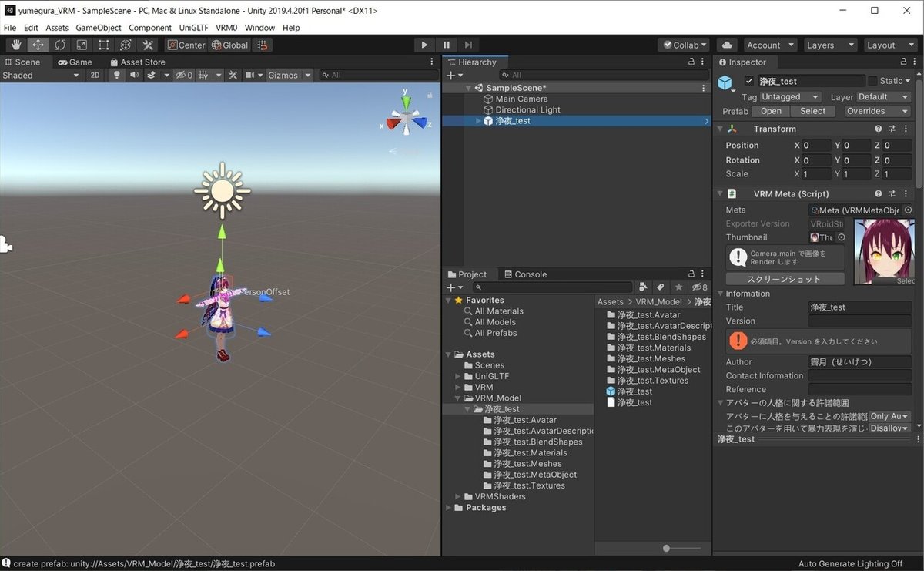Select the Hand tool
924x571 pixels.
(16, 45)
